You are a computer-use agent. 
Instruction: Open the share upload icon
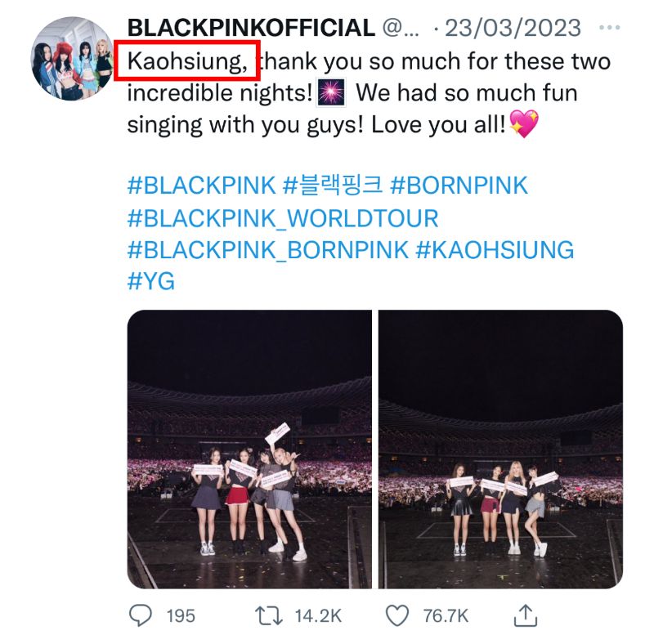click(526, 615)
